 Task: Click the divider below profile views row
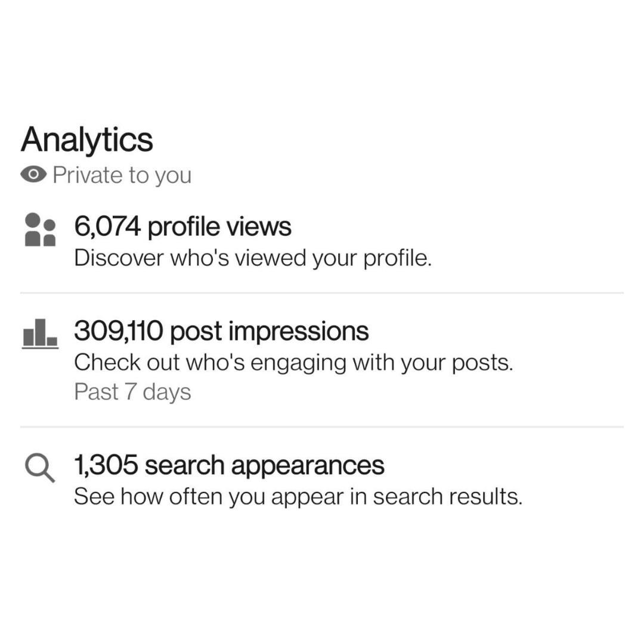(322, 293)
